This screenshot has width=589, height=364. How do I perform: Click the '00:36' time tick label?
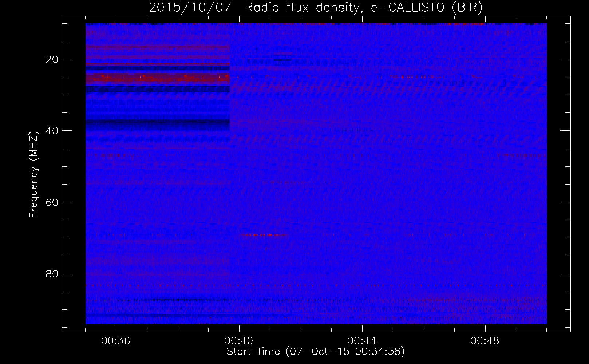[116, 341]
